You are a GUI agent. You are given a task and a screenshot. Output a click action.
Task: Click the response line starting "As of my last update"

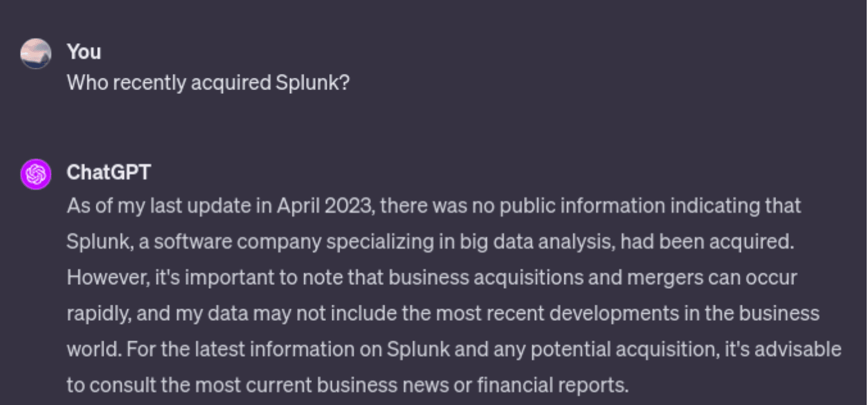click(x=433, y=206)
